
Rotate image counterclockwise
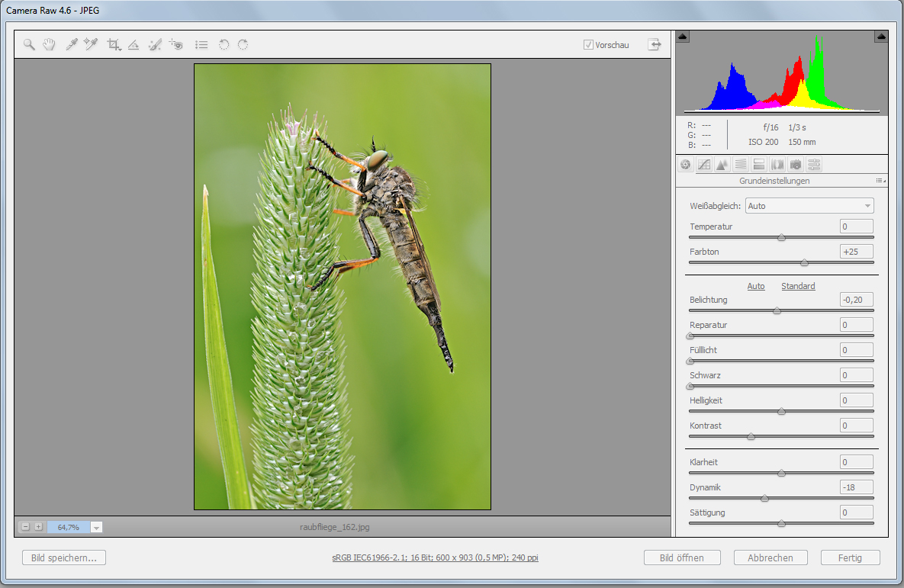pos(224,44)
